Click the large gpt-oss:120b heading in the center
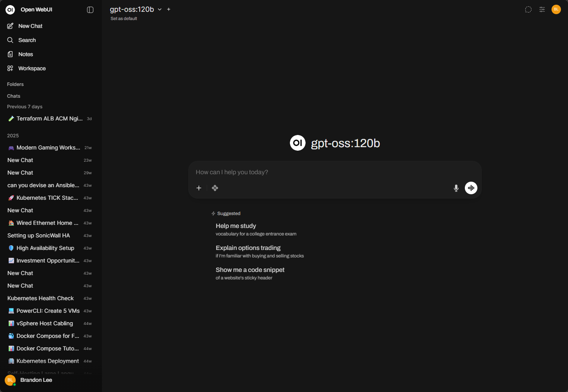 click(345, 143)
